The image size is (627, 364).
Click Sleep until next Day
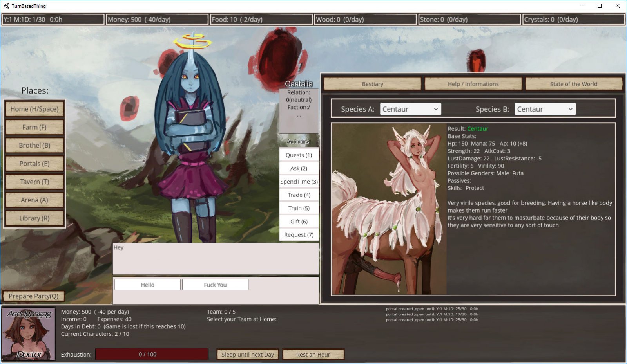pos(248,355)
